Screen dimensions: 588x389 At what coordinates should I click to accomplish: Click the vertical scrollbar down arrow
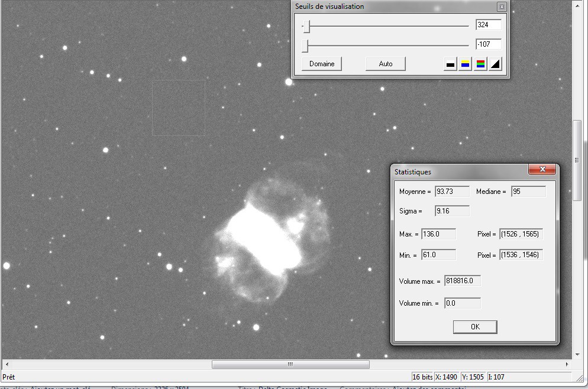tap(577, 354)
